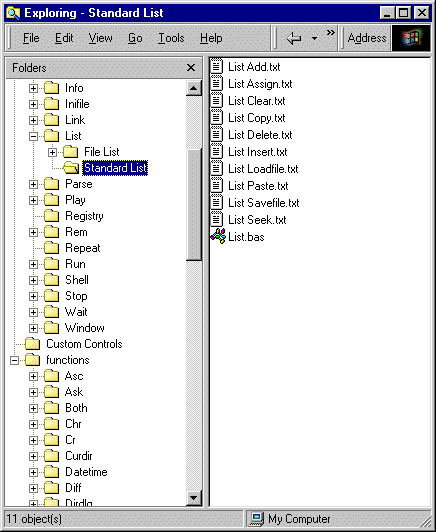Image resolution: width=436 pixels, height=532 pixels.
Task: Open the Back button history dropdown arrow
Action: coord(315,38)
